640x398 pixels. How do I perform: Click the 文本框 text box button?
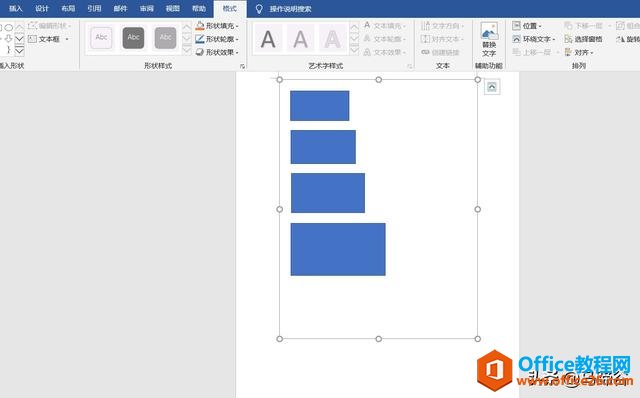pos(44,39)
